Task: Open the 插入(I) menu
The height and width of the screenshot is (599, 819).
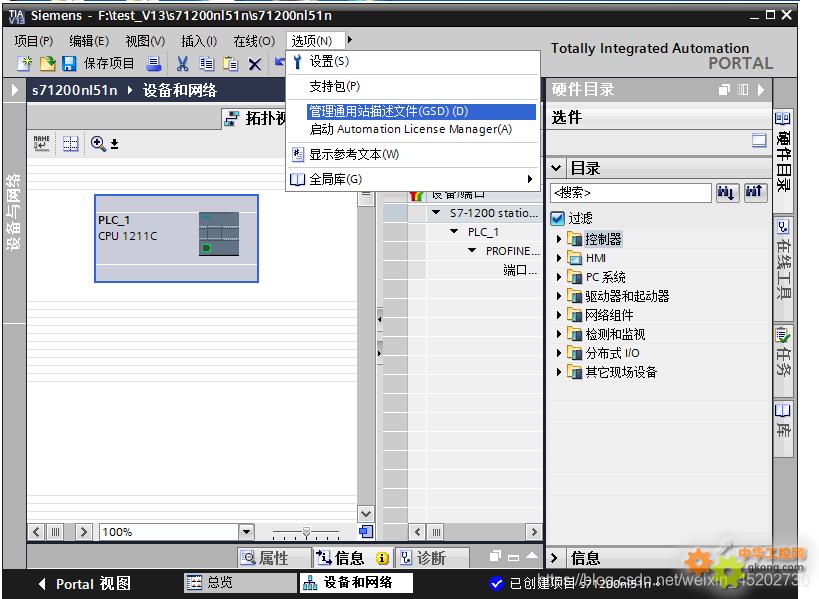Action: [x=198, y=41]
